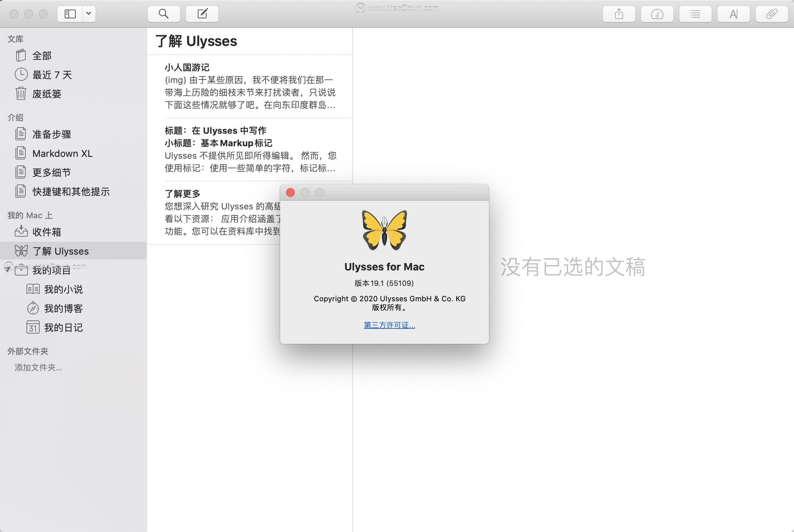
Task: Open the 小人国游记 sheet in list
Action: coord(250,86)
